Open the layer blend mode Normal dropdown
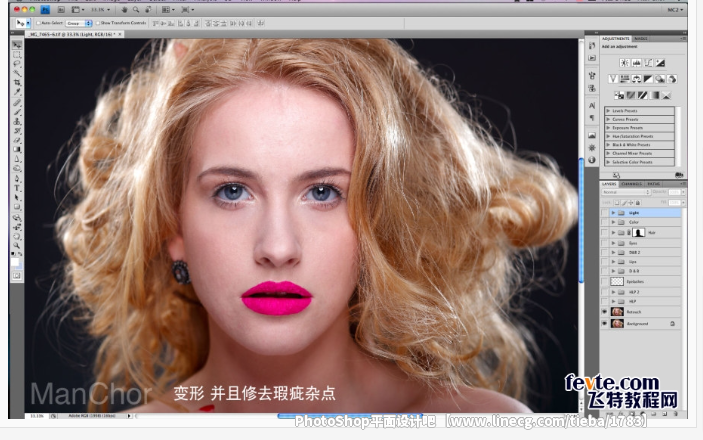Image resolution: width=703 pixels, height=440 pixels. 626,192
